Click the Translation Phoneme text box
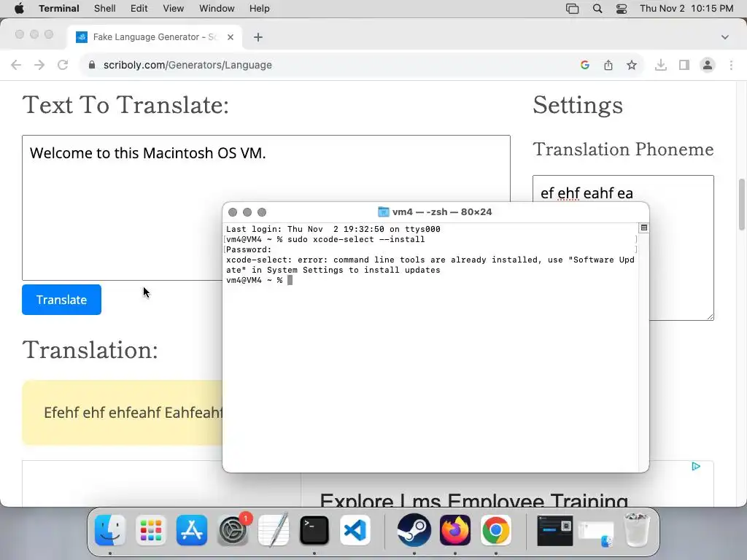The height and width of the screenshot is (560, 747). pos(623,248)
